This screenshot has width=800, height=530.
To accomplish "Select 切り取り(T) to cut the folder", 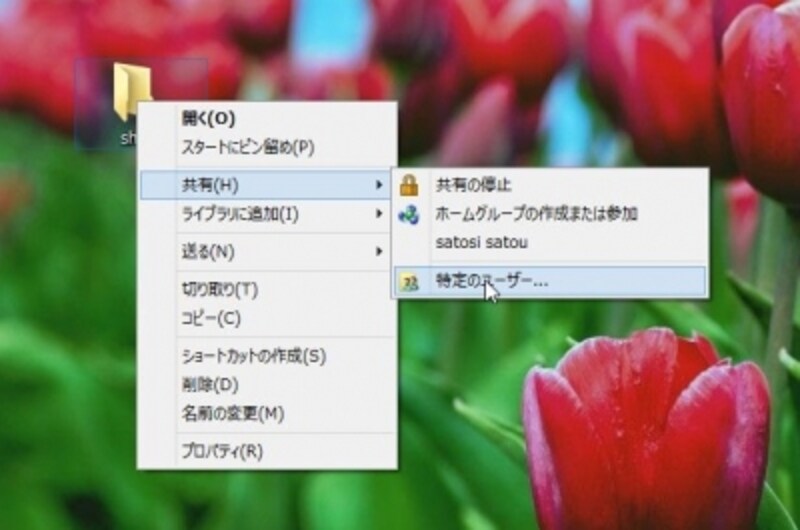I will pos(268,289).
